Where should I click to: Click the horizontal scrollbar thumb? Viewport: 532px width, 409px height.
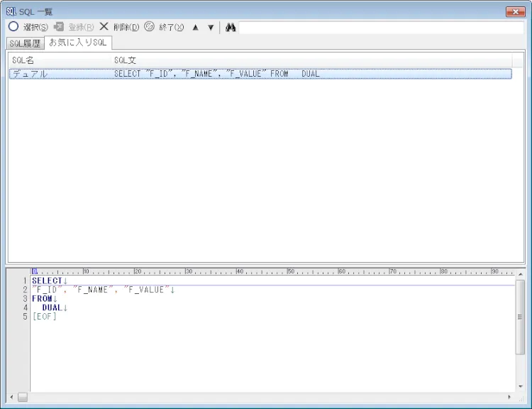tap(23, 397)
